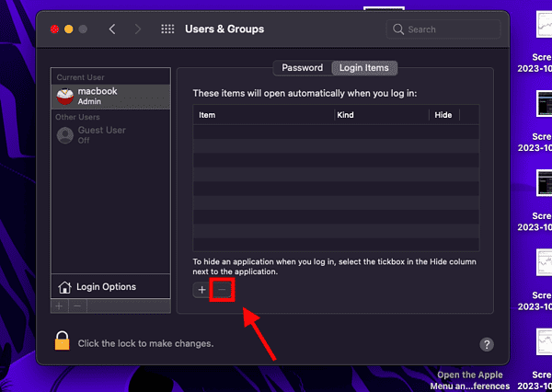Sort by the Kind column header
The height and width of the screenshot is (392, 552).
pyautogui.click(x=381, y=115)
